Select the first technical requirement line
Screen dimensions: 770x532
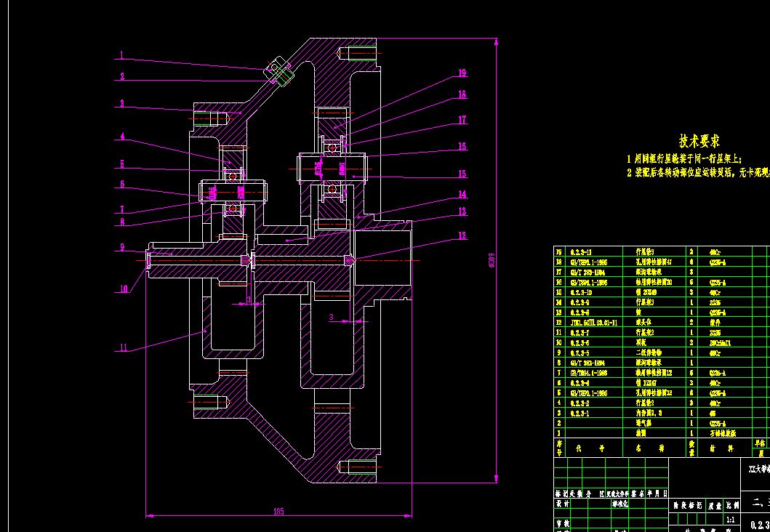[683, 159]
